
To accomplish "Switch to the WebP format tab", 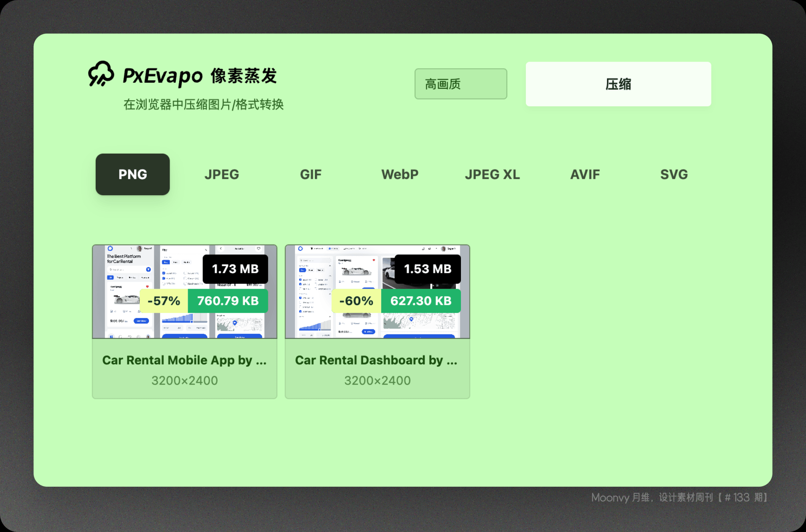I will (x=400, y=174).
